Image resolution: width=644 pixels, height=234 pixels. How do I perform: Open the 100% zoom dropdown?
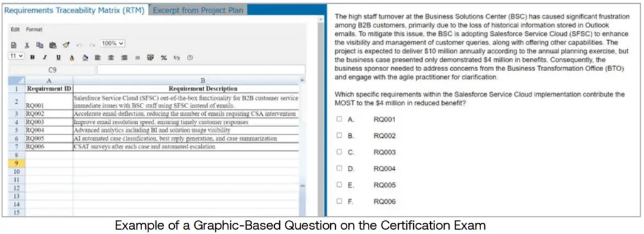coord(113,43)
